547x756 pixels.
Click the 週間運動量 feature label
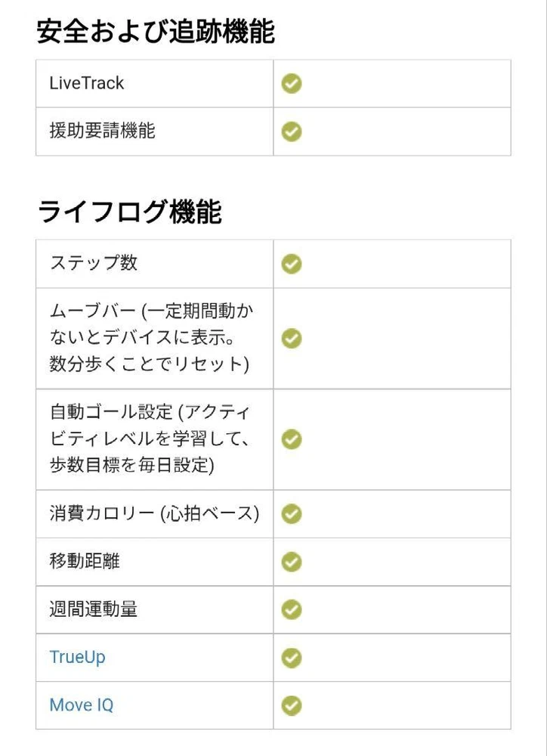pos(94,609)
